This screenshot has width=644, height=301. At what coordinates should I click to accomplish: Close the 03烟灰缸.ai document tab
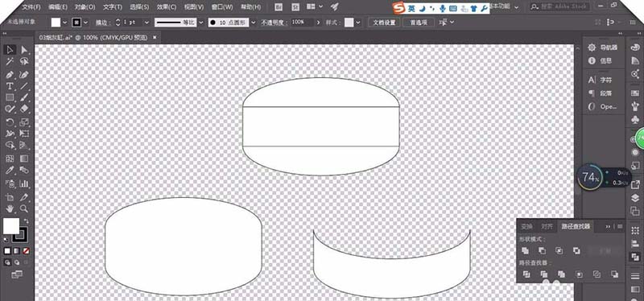pos(155,37)
